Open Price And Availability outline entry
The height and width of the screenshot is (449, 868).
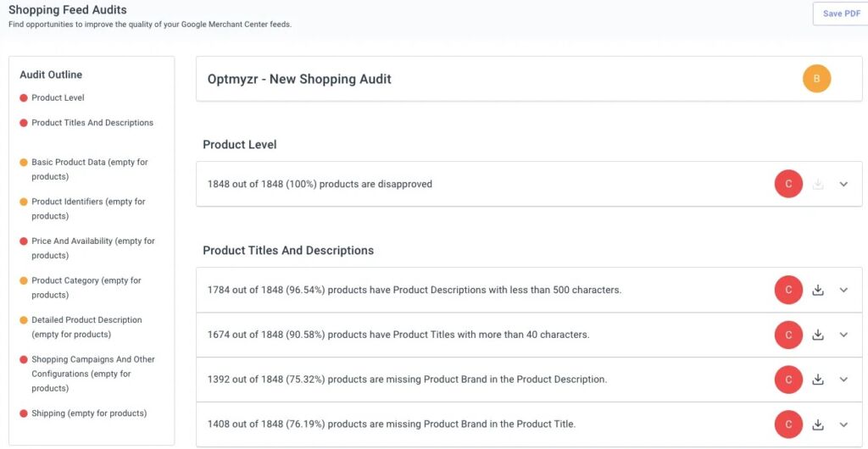[93, 248]
